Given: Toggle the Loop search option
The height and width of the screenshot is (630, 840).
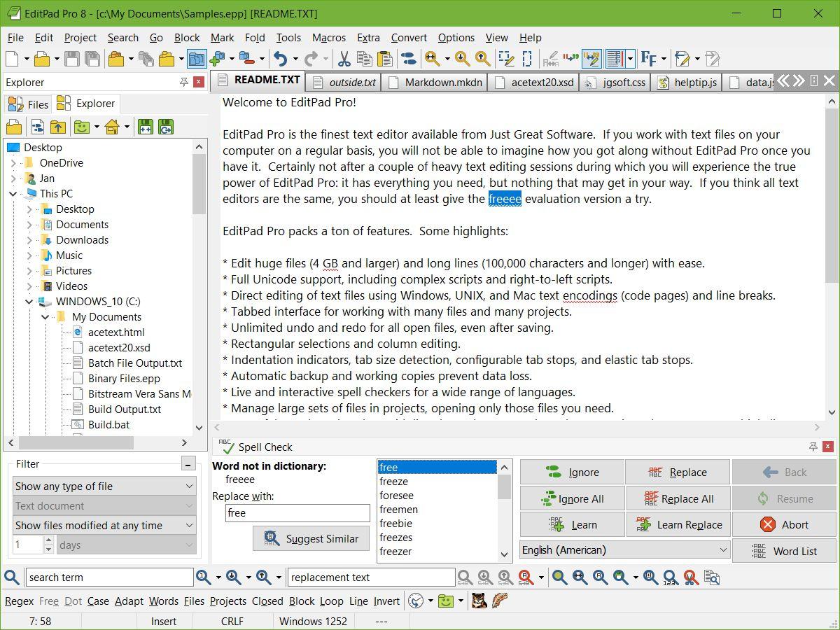Looking at the screenshot, I should pos(332,601).
